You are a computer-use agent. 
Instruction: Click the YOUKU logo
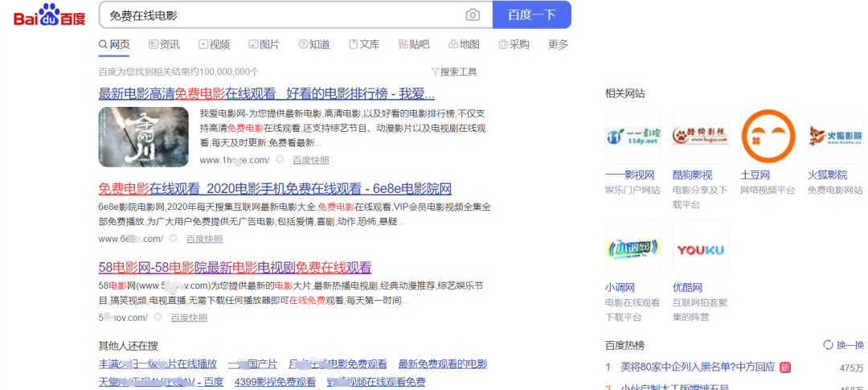[700, 248]
